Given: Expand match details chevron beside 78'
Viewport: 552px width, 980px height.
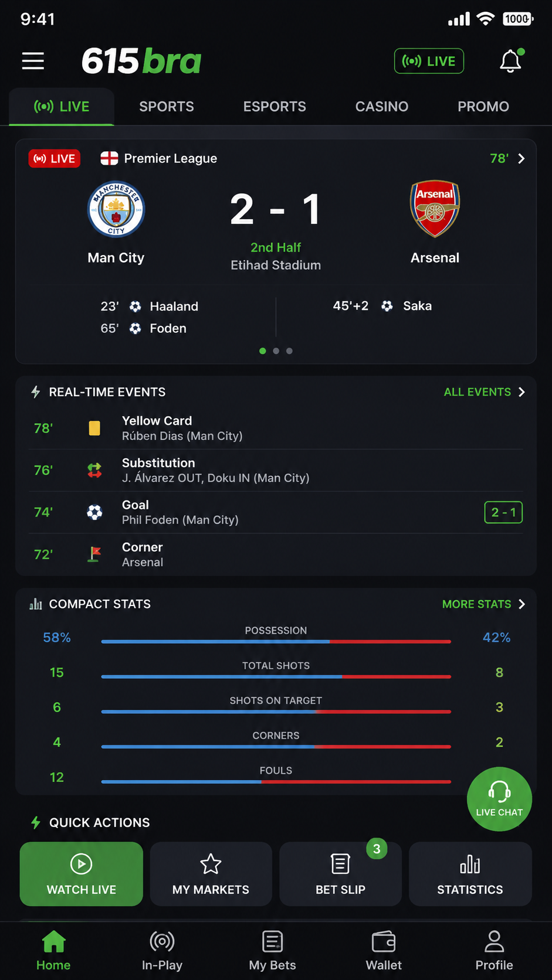Looking at the screenshot, I should [x=521, y=158].
